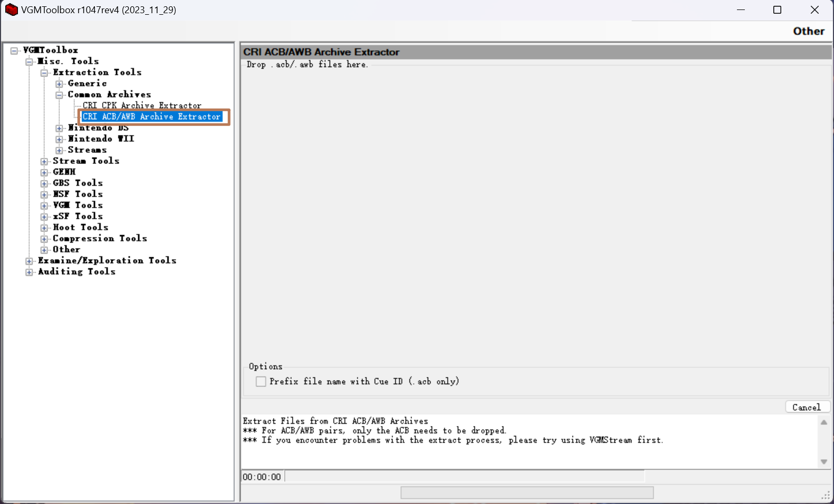Click the Cancel button
This screenshot has width=834, height=504.
pos(807,407)
